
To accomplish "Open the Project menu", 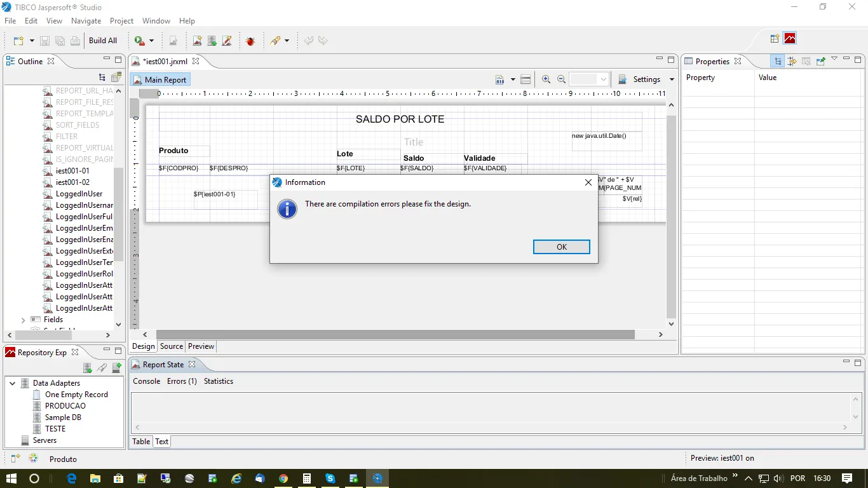I will click(121, 21).
